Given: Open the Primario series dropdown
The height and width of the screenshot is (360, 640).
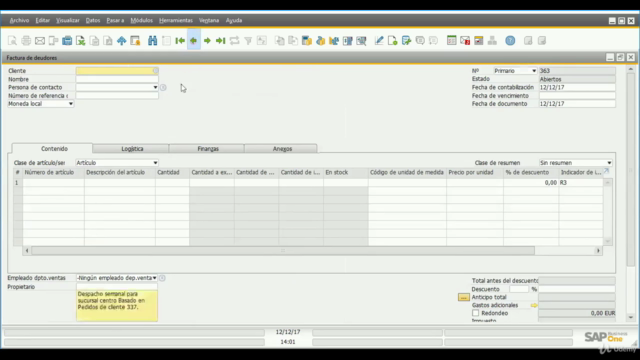Looking at the screenshot, I should point(534,71).
